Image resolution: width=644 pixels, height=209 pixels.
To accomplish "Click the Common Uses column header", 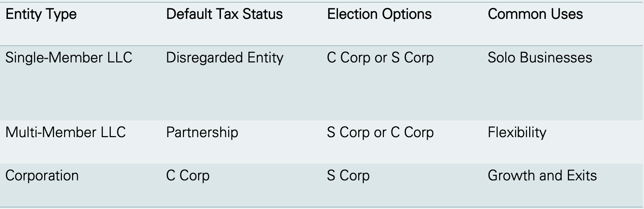I will [x=535, y=14].
